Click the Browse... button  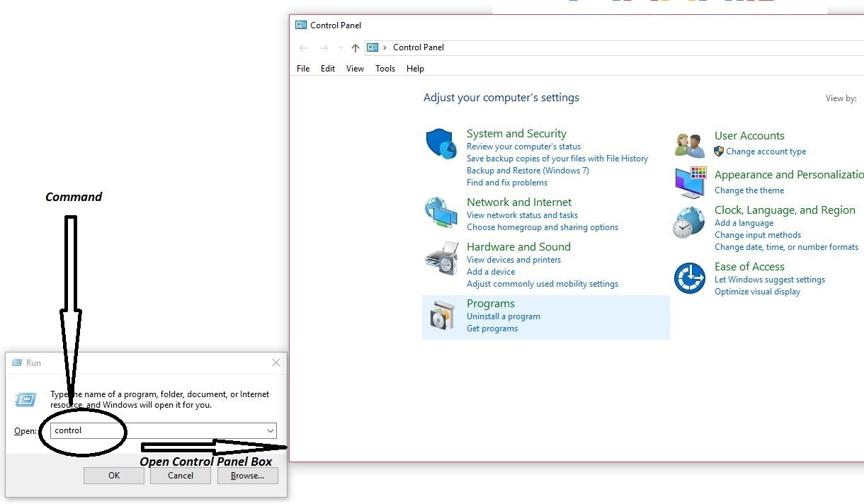point(247,476)
